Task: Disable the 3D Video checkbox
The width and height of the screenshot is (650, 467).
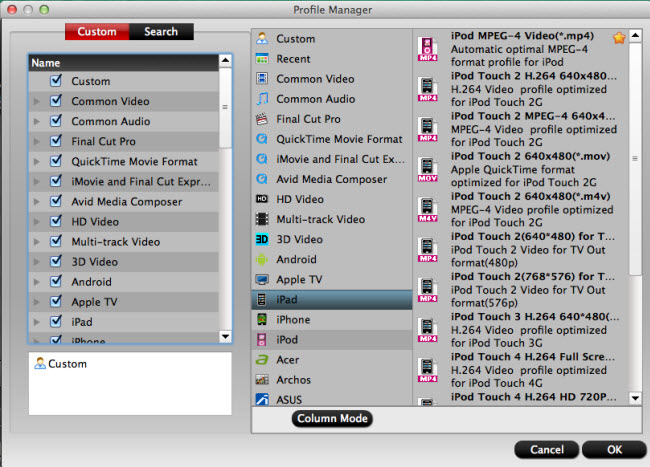Action: tap(56, 261)
